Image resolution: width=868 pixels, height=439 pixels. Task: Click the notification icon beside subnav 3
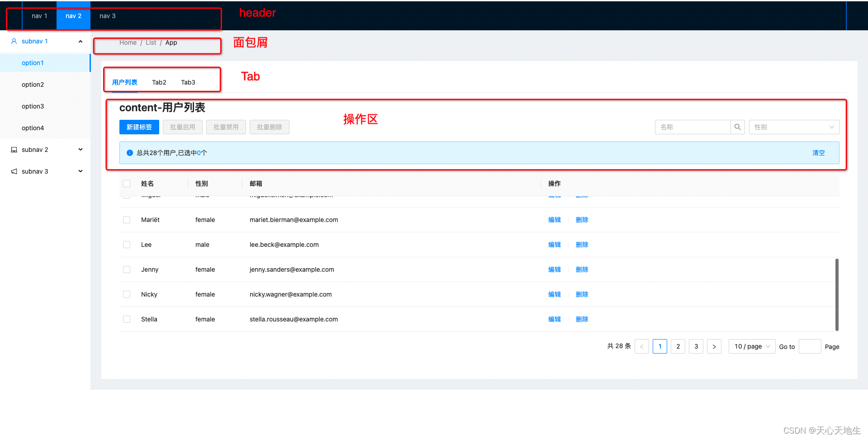pyautogui.click(x=14, y=171)
